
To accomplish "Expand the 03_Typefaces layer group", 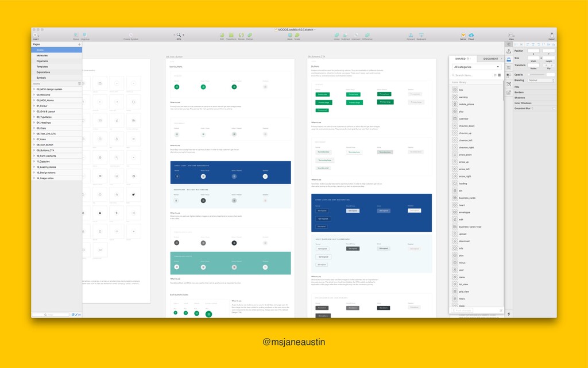I will click(34, 117).
